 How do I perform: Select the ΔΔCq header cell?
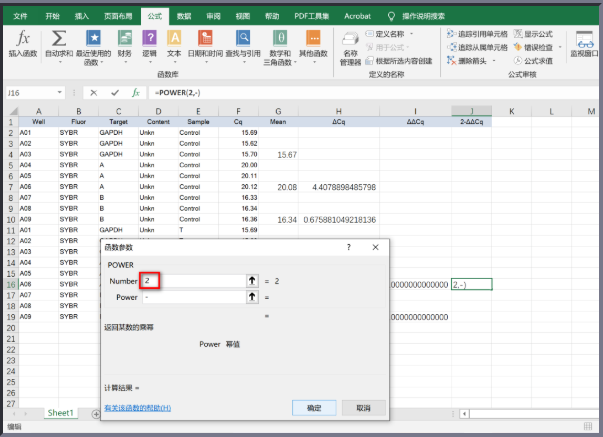coord(415,122)
